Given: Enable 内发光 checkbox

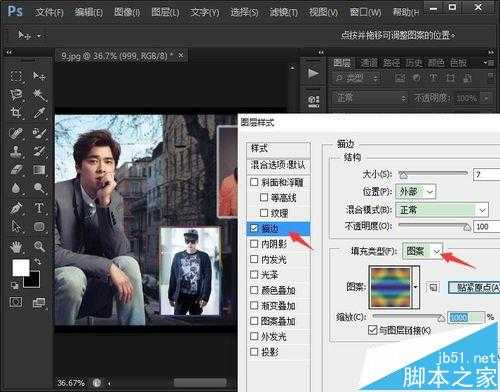Looking at the screenshot, I should 254,259.
